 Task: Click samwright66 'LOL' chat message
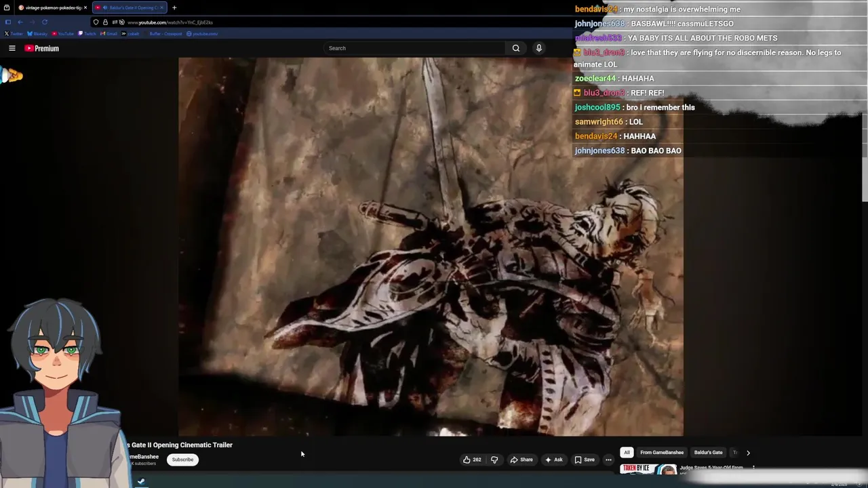pos(608,122)
